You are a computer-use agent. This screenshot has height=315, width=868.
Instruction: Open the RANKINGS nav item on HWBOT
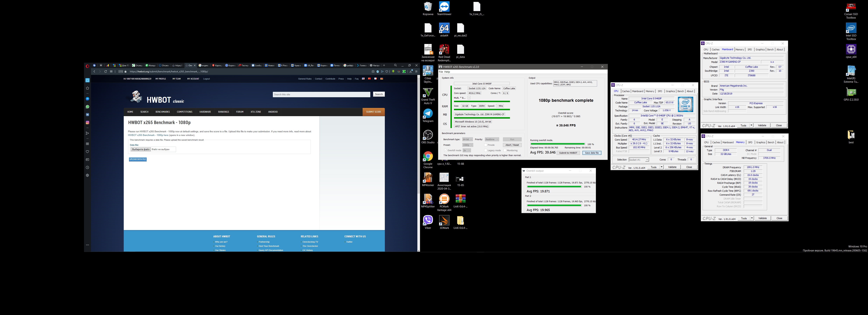(223, 112)
